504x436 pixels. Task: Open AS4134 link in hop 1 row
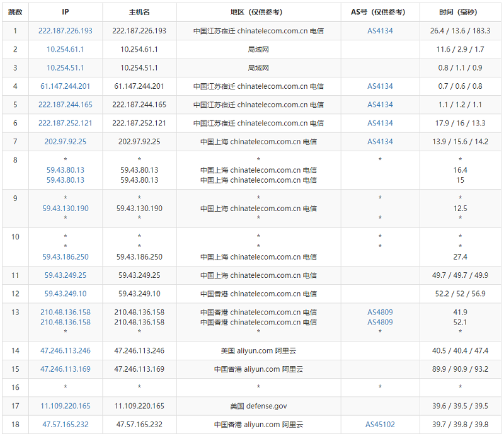click(x=380, y=31)
